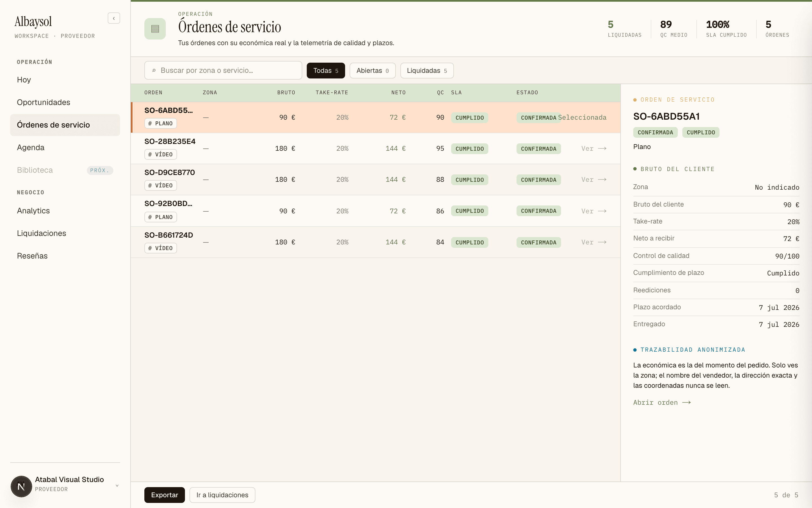This screenshot has height=508, width=812.
Task: Click the VÍDEO tag on SO-28B235E4
Action: click(x=160, y=154)
